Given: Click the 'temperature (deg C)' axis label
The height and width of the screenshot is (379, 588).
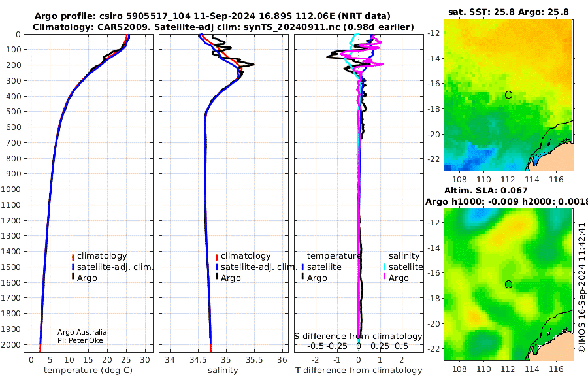Looking at the screenshot, I should coord(88,371).
